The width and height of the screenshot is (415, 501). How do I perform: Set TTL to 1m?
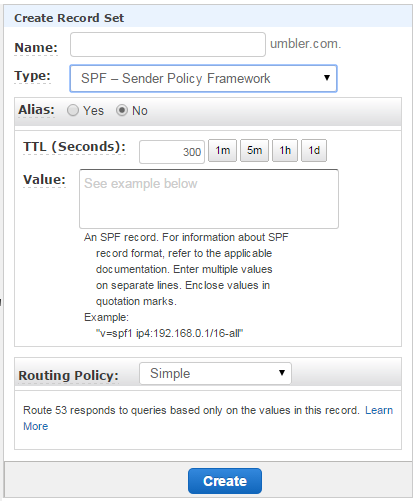pyautogui.click(x=222, y=151)
